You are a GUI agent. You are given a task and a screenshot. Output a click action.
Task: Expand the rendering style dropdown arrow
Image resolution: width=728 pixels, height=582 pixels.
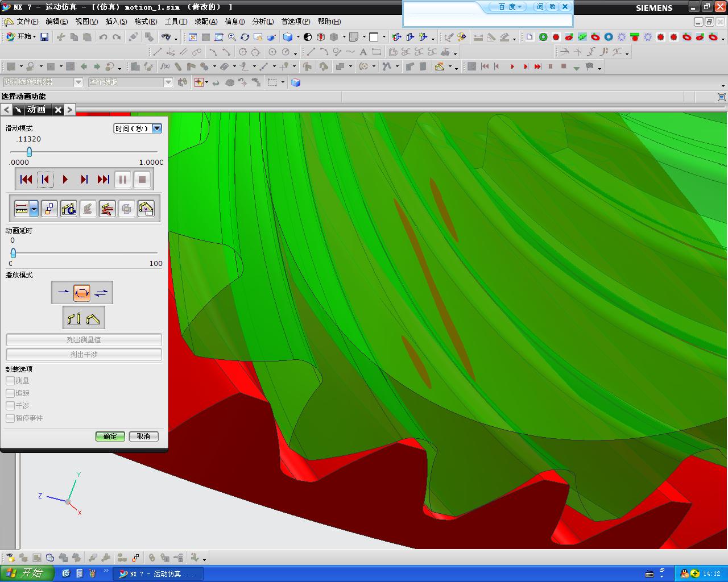pos(298,38)
